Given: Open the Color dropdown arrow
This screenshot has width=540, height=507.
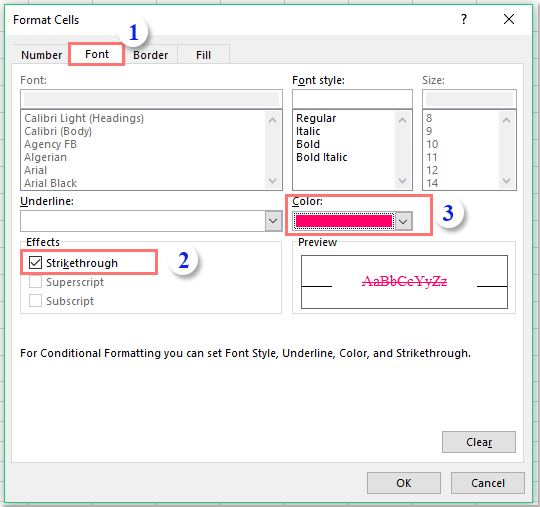Looking at the screenshot, I should (x=403, y=221).
